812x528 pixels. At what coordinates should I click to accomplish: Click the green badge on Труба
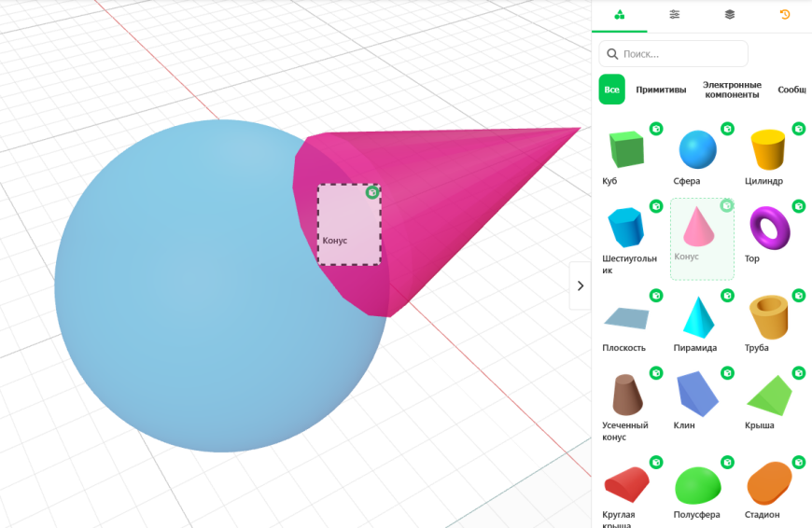click(x=799, y=296)
